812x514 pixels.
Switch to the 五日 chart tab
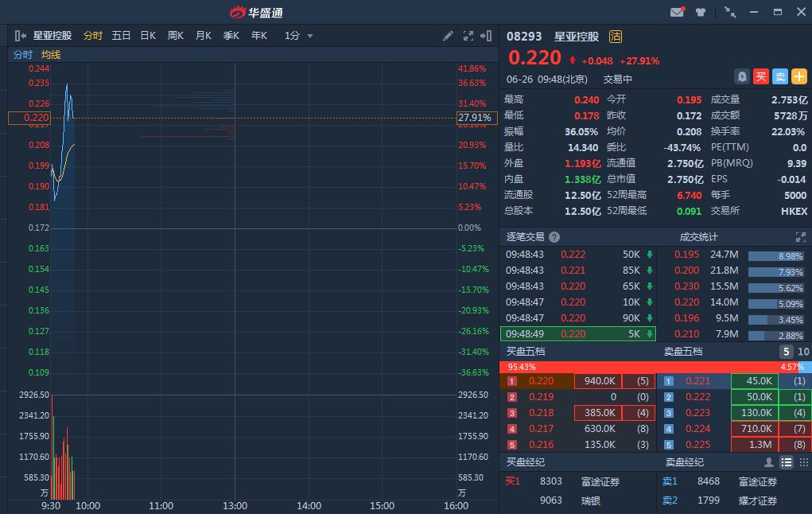pyautogui.click(x=121, y=36)
